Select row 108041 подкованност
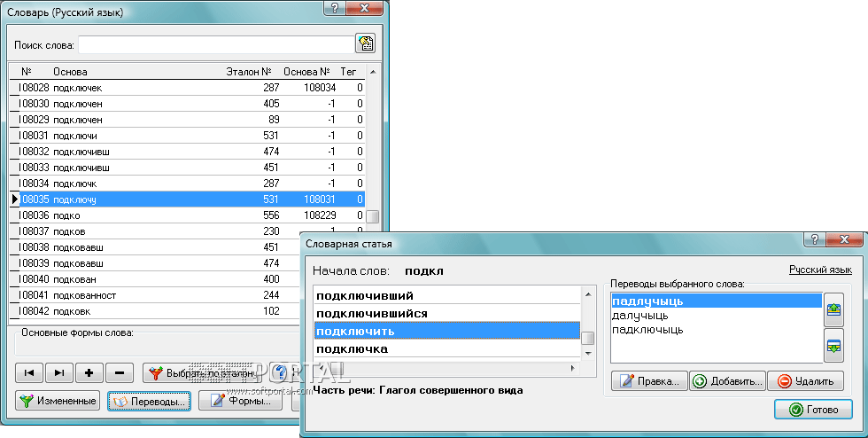The image size is (868, 438). click(x=155, y=295)
